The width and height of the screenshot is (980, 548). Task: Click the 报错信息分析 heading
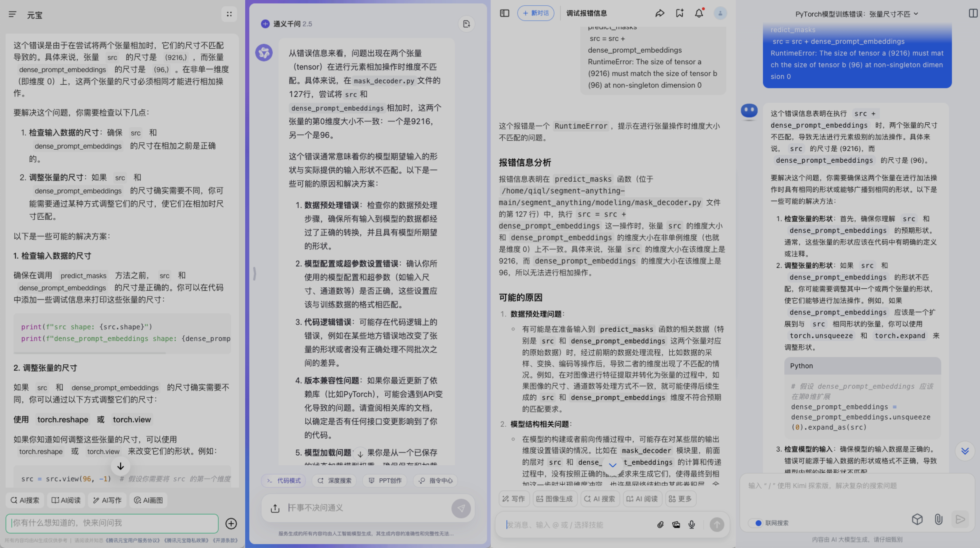(x=525, y=163)
